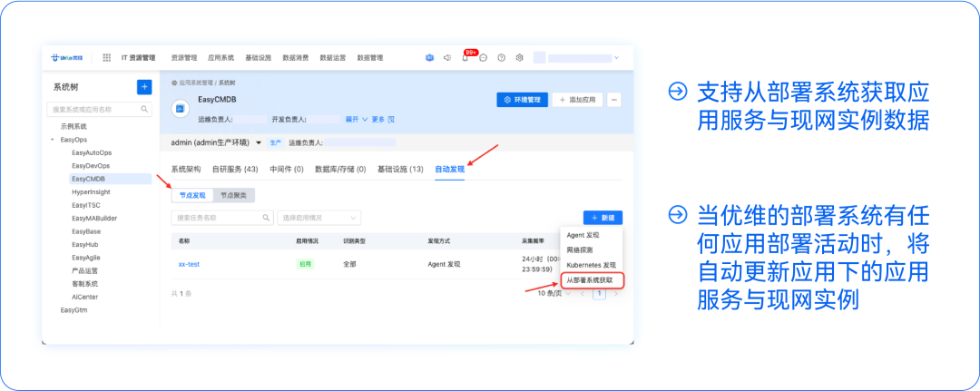Click the search icon in system tree search
980x391 pixels.
[144, 109]
